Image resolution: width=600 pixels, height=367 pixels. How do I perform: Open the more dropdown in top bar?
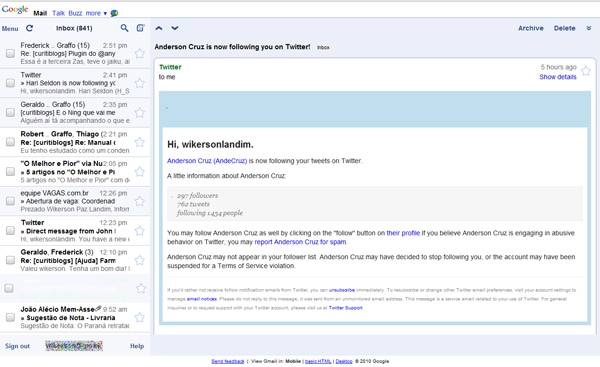click(x=96, y=13)
